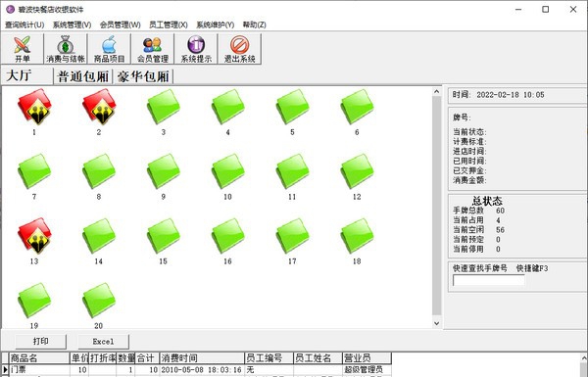The height and width of the screenshot is (377, 588).
Task: Open the 商品项目 toolbar icon
Action: 109,49
